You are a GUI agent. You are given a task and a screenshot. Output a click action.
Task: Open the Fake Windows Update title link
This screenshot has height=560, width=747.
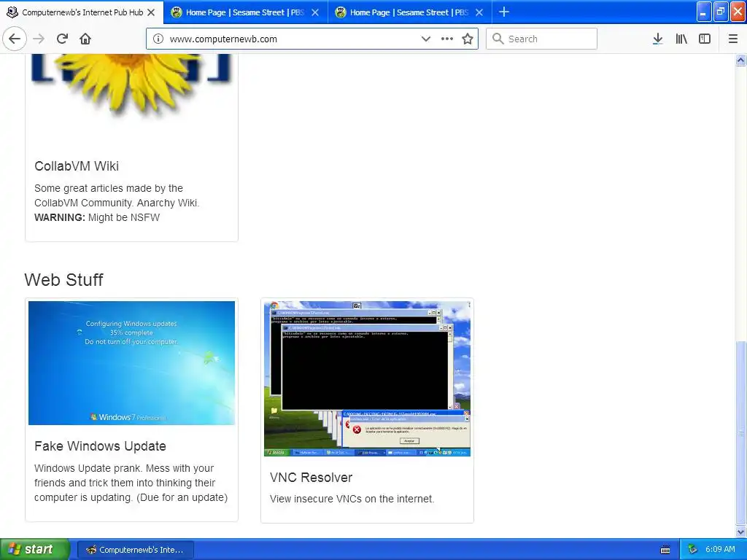click(100, 446)
